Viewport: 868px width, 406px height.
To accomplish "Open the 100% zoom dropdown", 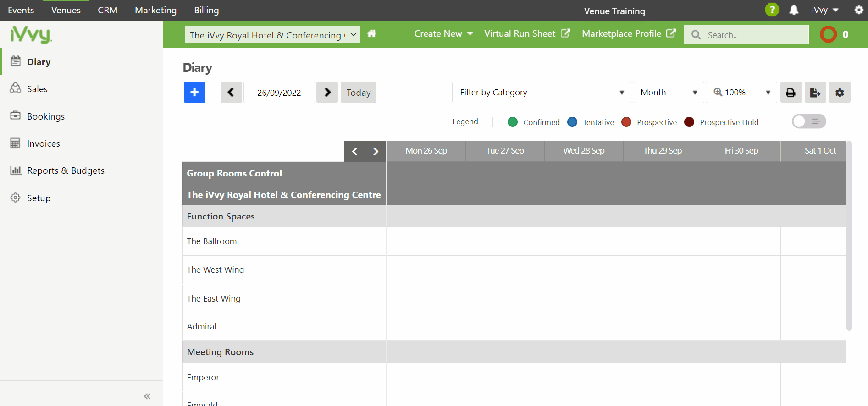I will click(741, 93).
